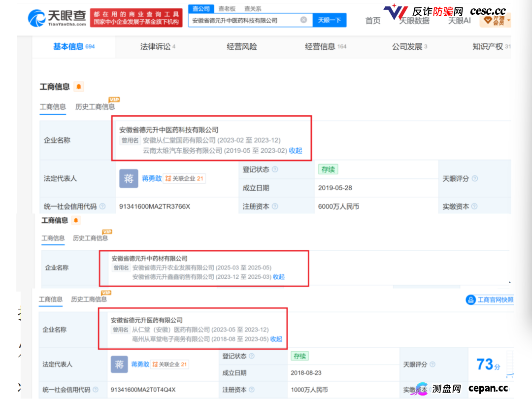The width and height of the screenshot is (532, 400).
Task: Click help icon next to top 统一社会信用代码
Action: [102, 206]
